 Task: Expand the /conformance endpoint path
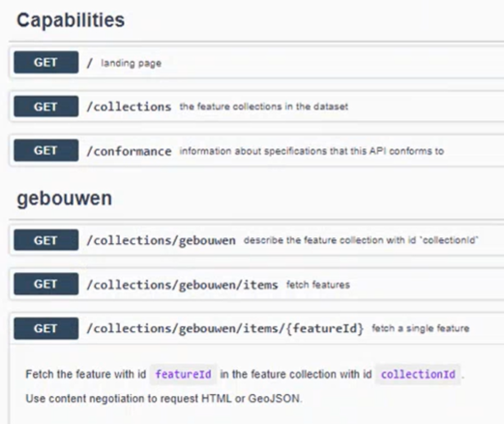click(129, 151)
